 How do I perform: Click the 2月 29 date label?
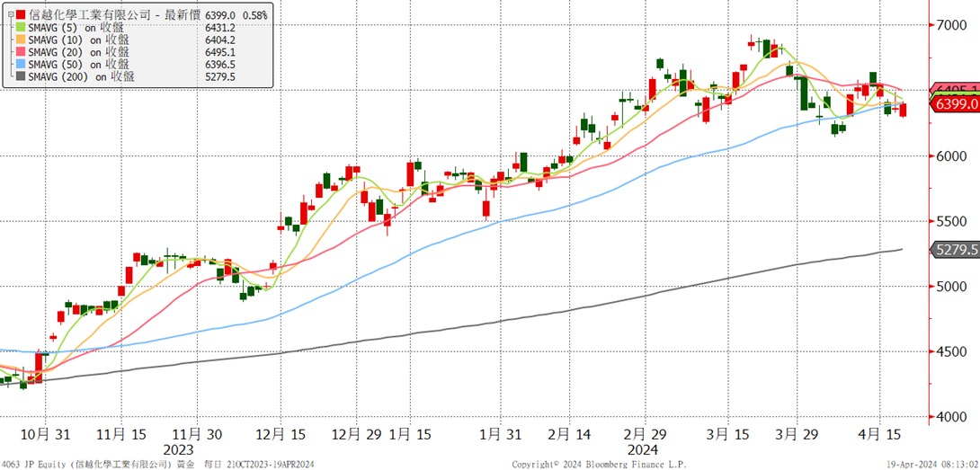click(x=646, y=433)
